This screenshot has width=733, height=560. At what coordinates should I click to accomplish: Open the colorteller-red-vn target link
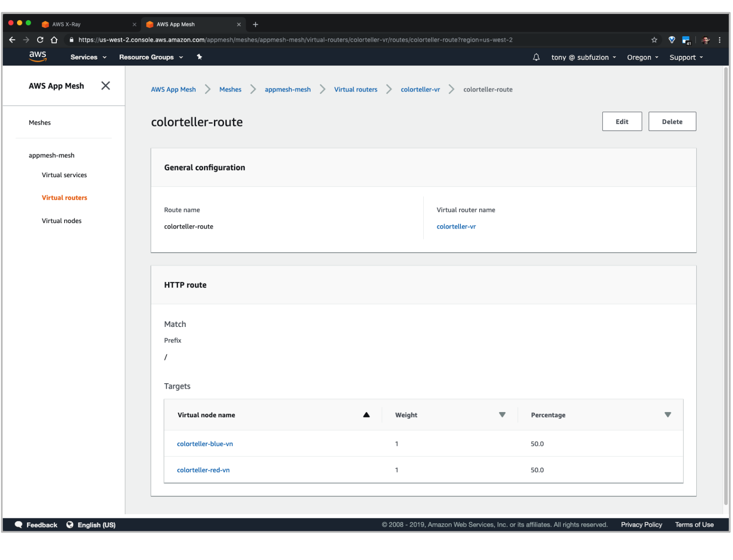pos(203,470)
